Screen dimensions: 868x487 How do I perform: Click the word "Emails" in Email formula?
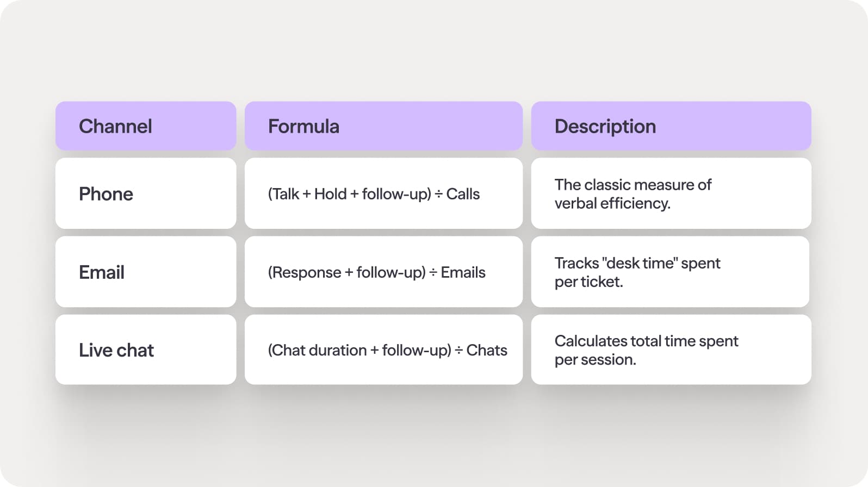463,272
